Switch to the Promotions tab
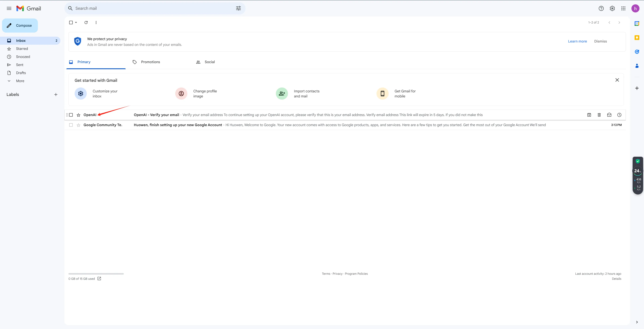This screenshot has height=329, width=644. (x=159, y=62)
